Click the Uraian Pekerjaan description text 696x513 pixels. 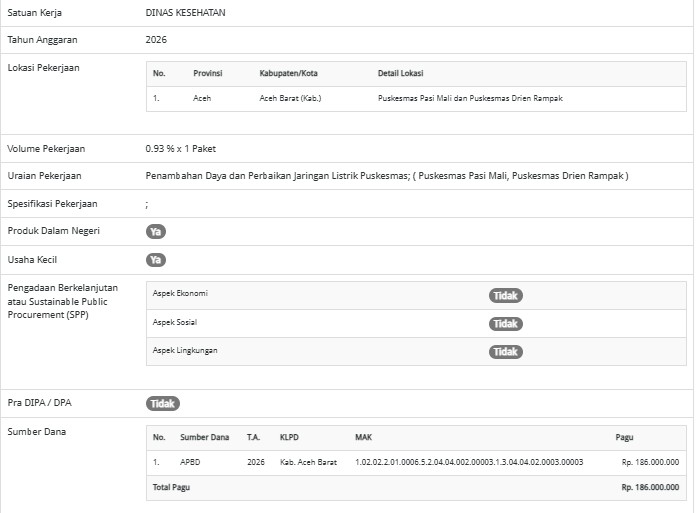point(386,176)
